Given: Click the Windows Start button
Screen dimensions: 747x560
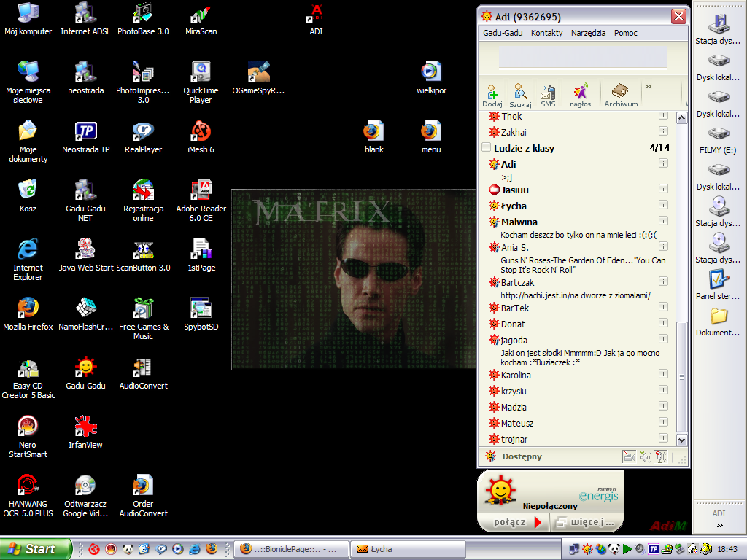Looking at the screenshot, I should [x=36, y=549].
